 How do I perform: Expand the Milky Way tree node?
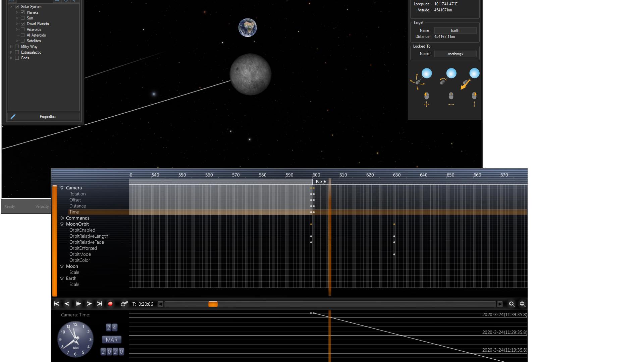coord(11,47)
